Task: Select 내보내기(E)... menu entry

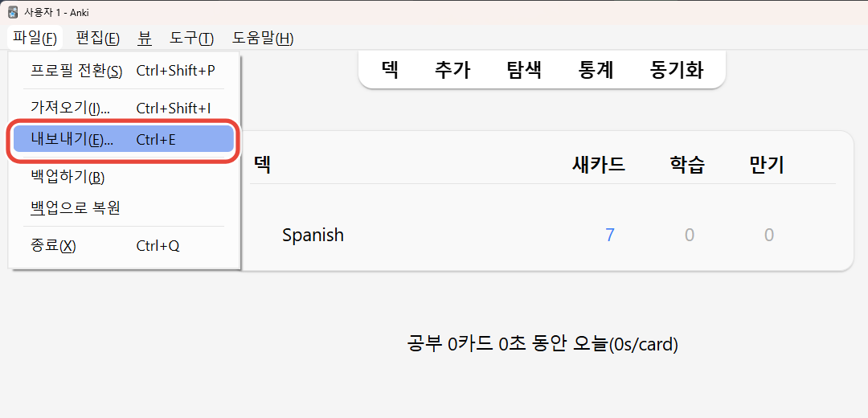Action: (124, 140)
